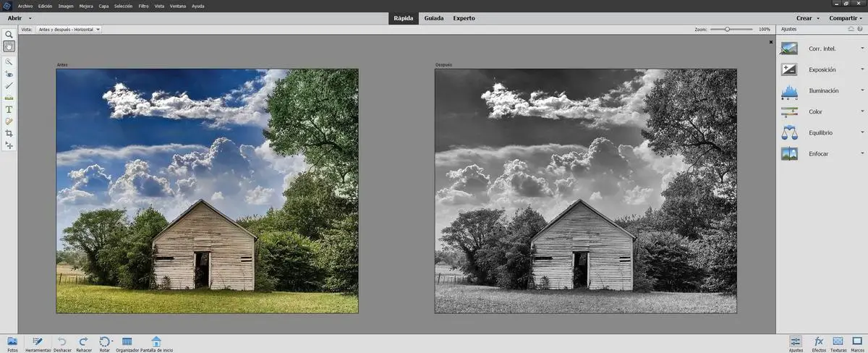Open the Rotar direction dropdown arrow
This screenshot has width=868, height=353.
tap(112, 341)
